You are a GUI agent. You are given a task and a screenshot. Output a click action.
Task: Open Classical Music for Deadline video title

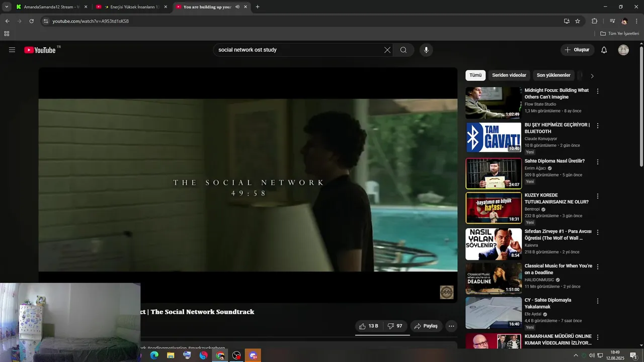tap(558, 269)
